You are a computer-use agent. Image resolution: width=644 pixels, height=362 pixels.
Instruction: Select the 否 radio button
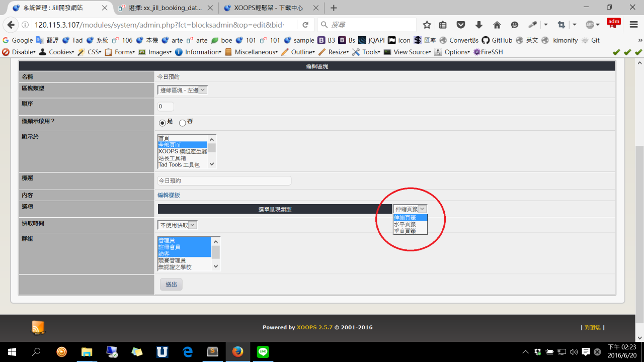182,123
